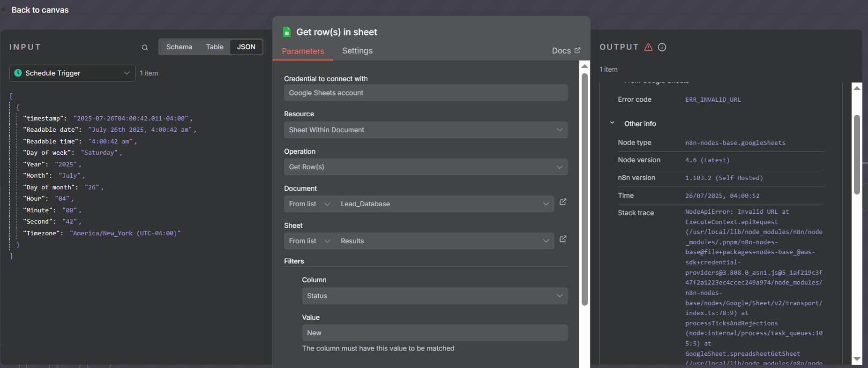
Task: Open the Docs link
Action: [566, 51]
